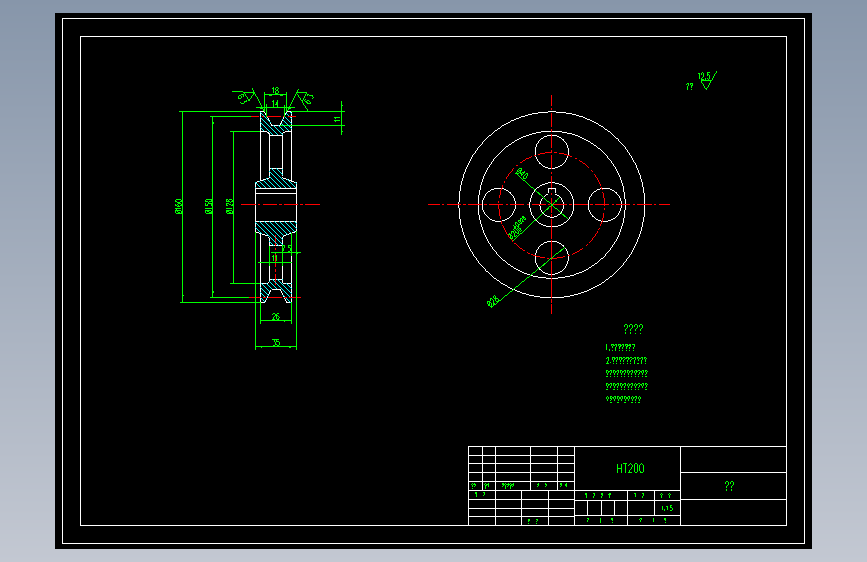Select the right lightening hole circle
867x562 pixels.
[605, 205]
